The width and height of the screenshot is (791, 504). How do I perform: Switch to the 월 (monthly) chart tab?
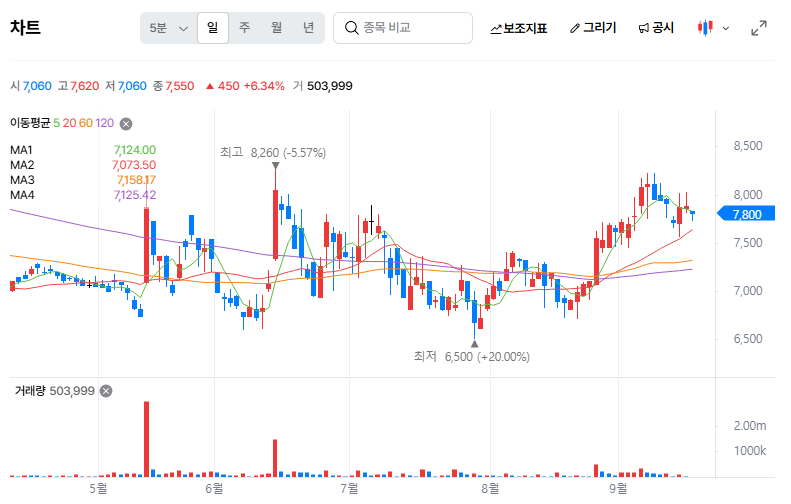tap(276, 28)
